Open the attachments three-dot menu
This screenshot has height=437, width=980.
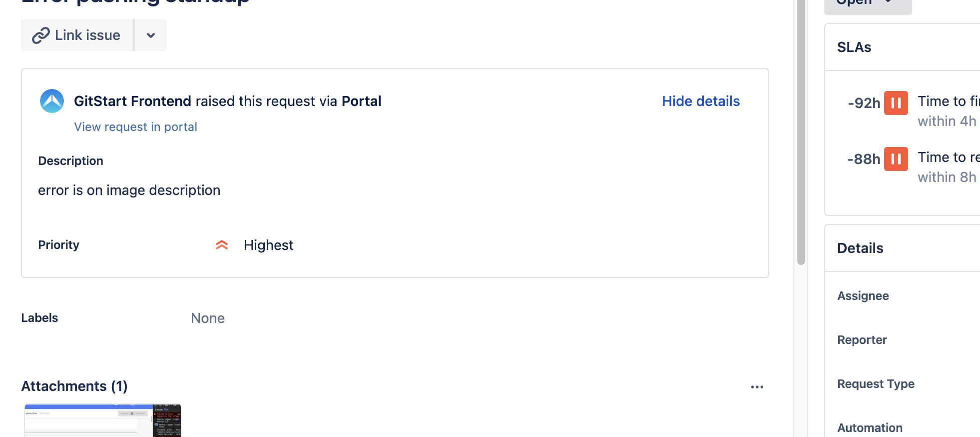tap(757, 386)
